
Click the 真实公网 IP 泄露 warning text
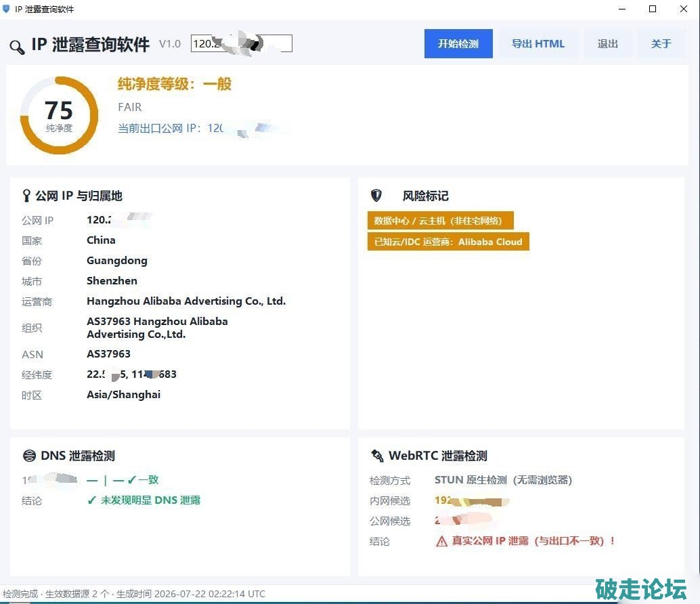pos(533,541)
